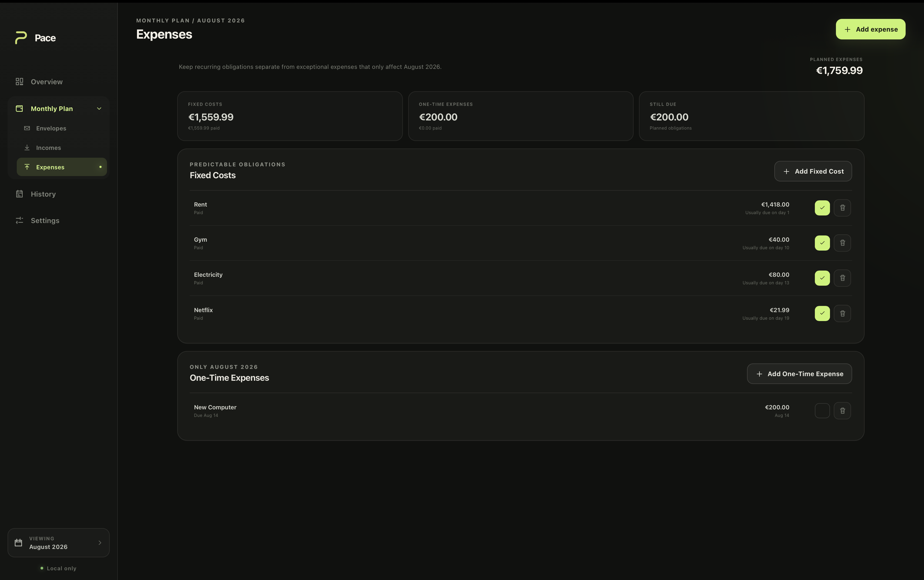Delete the New Computer one-time expense

tap(842, 411)
